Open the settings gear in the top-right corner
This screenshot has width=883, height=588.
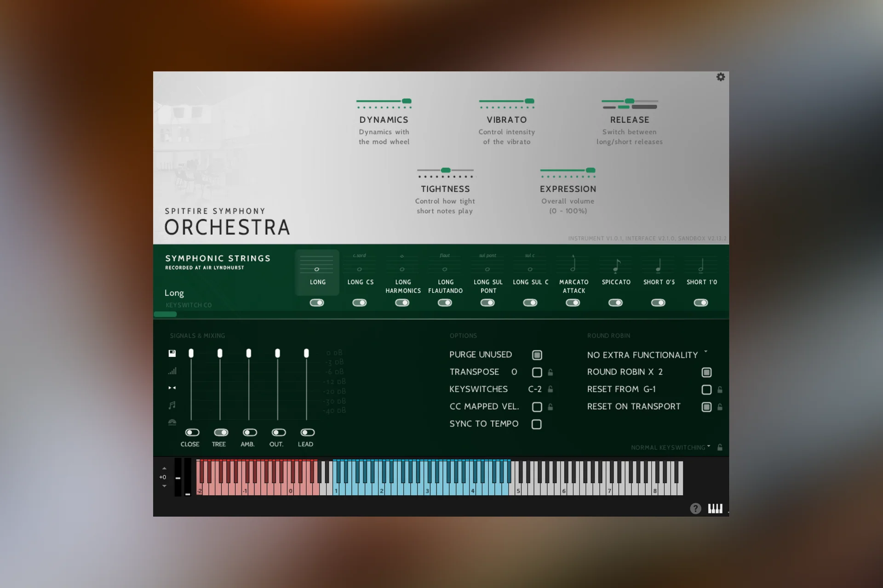721,77
